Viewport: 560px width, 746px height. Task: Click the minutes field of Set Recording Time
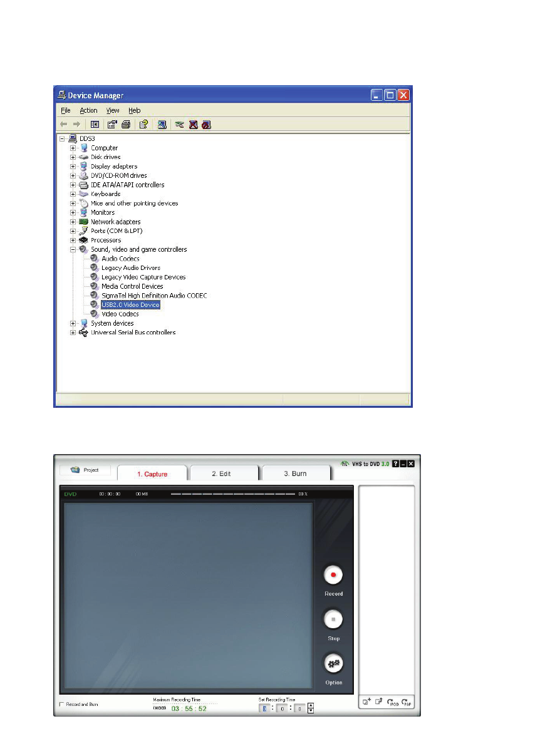282,708
